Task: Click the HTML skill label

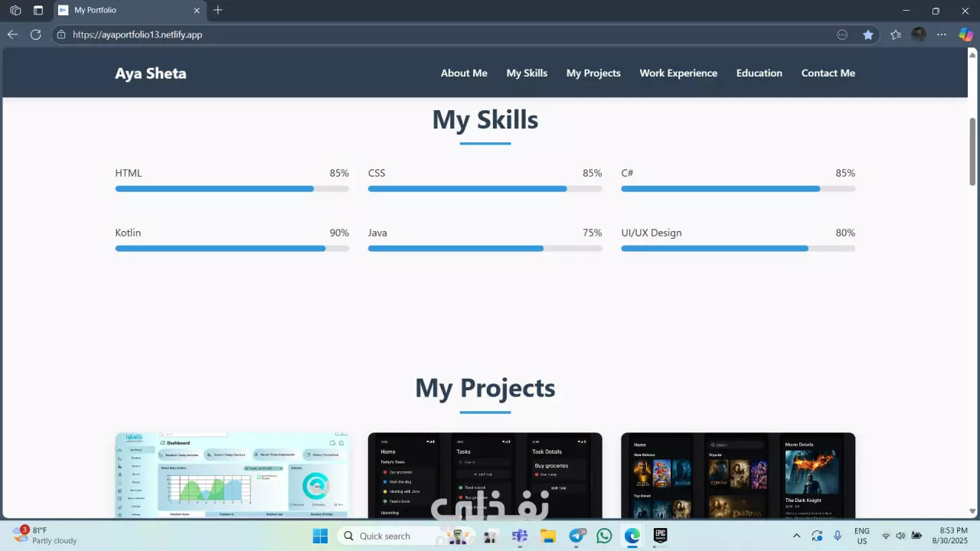Action: 129,173
